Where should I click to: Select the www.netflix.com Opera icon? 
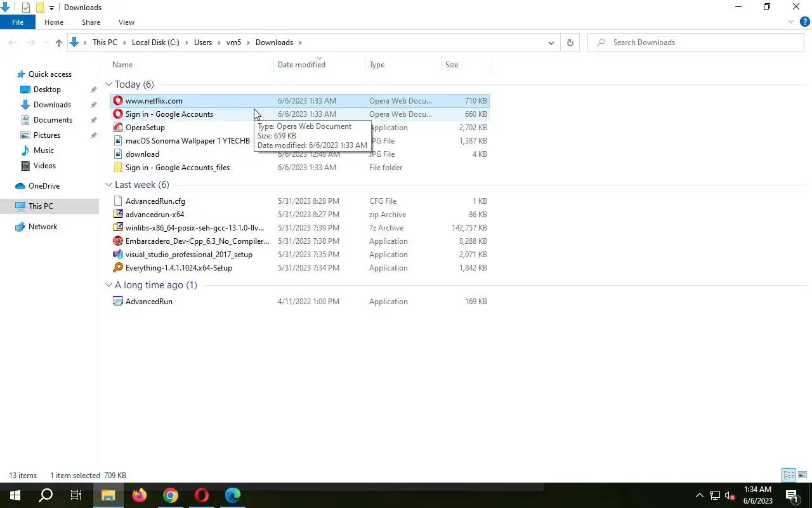click(117, 101)
